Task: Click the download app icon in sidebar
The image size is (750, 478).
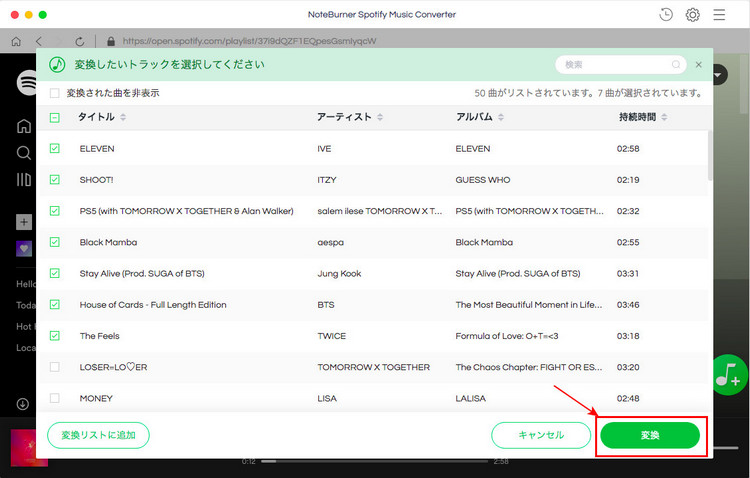Action: point(22,404)
